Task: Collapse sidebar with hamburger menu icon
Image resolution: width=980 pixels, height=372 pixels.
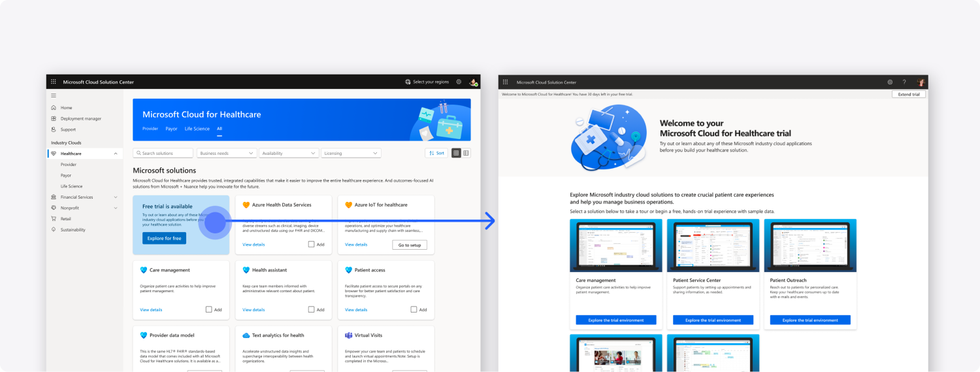Action: (54, 95)
